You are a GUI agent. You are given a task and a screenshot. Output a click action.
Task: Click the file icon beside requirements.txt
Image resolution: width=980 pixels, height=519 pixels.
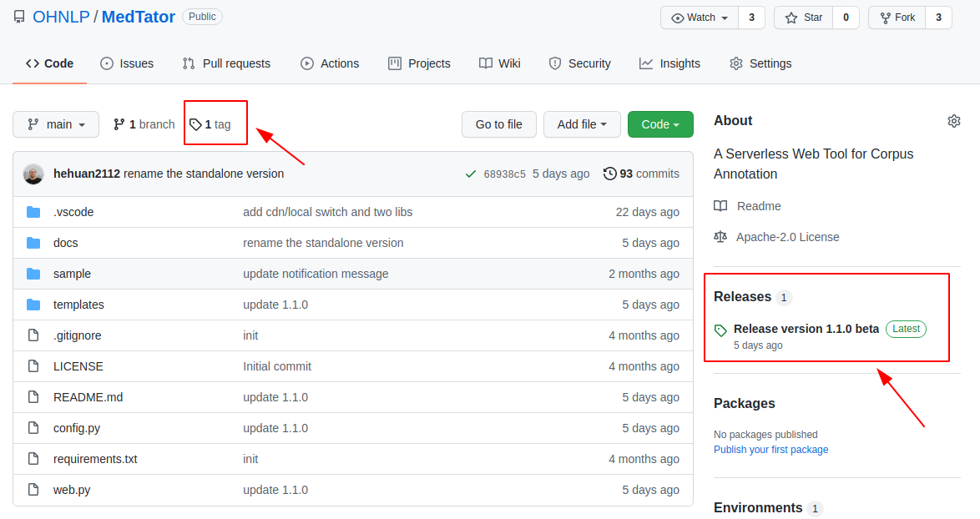pyautogui.click(x=33, y=459)
